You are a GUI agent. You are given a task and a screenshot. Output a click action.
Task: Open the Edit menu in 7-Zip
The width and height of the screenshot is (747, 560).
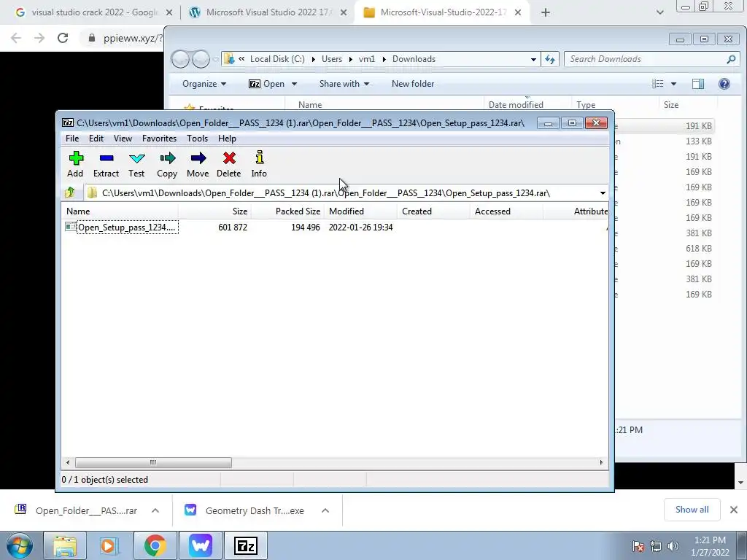(x=96, y=139)
